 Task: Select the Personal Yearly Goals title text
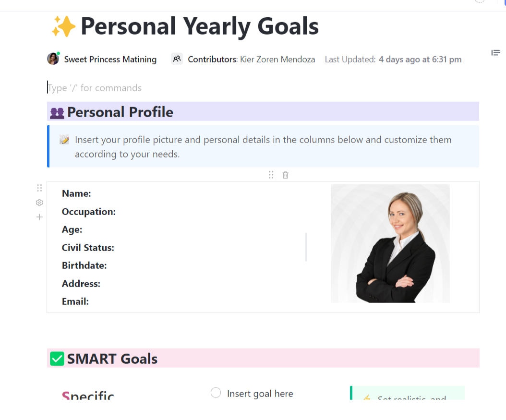coord(200,26)
